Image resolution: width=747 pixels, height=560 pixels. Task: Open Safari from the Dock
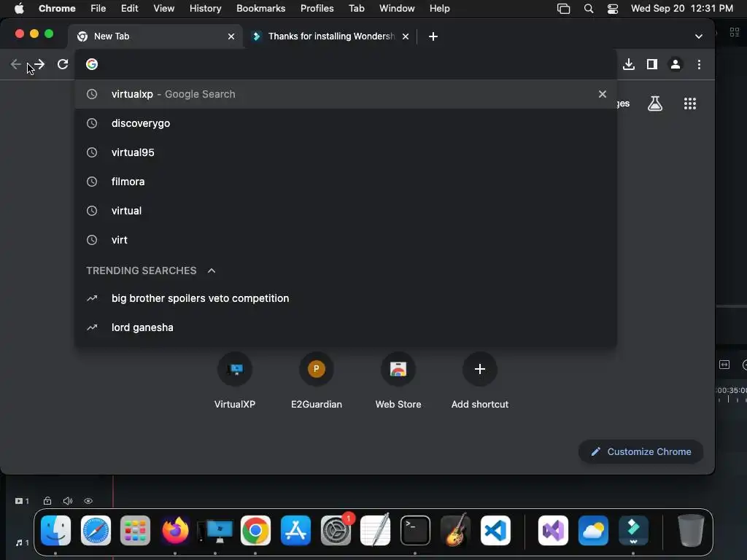click(96, 531)
